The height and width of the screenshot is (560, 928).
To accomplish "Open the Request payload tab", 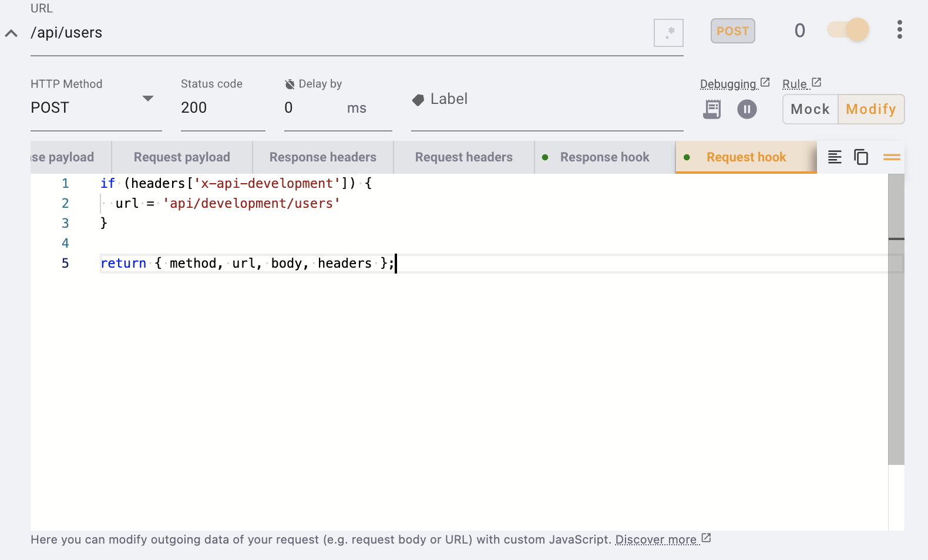I will [x=181, y=157].
